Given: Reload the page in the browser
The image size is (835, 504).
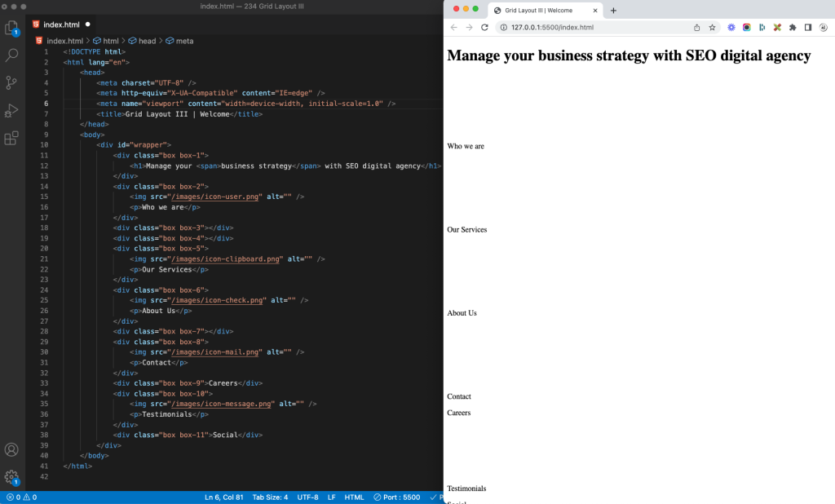Looking at the screenshot, I should [x=484, y=27].
